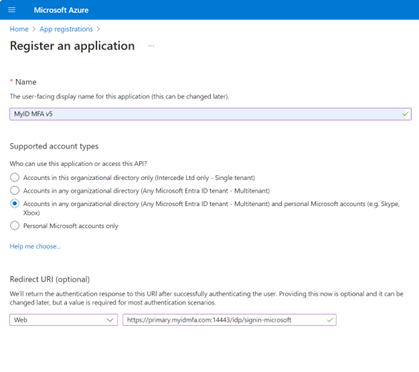Select single tenant Intercede Ltd only option

pyautogui.click(x=15, y=177)
